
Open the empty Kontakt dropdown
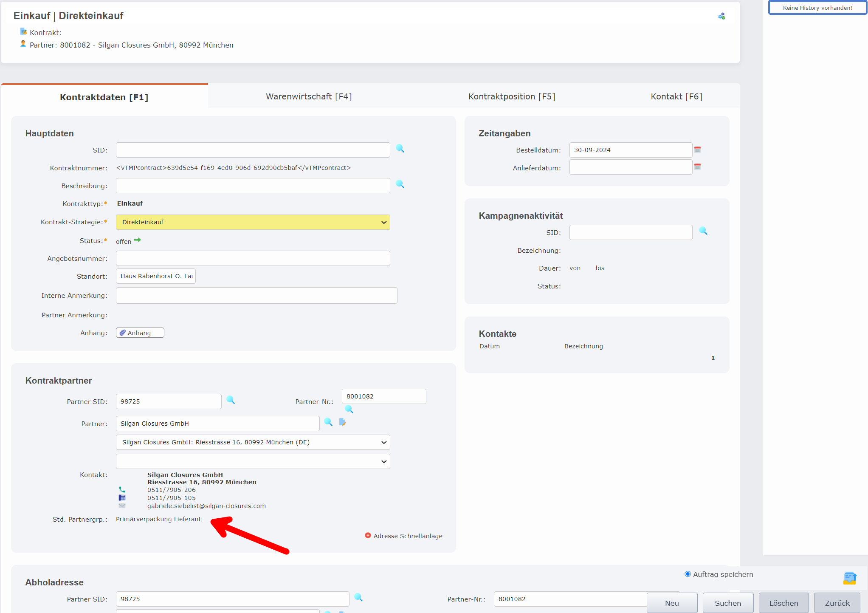click(x=253, y=461)
